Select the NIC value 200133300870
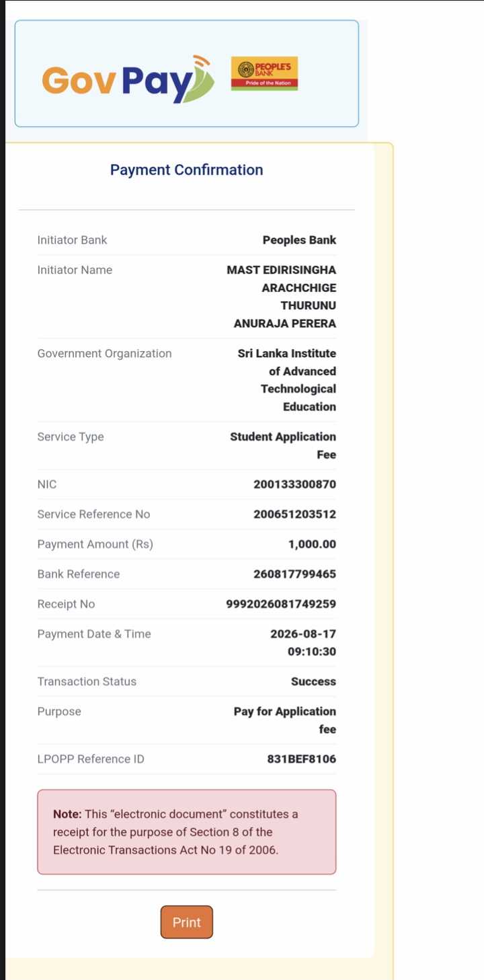This screenshot has width=484, height=980. click(x=294, y=485)
